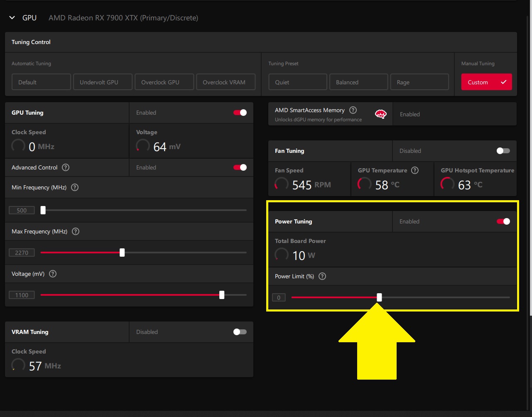Focus the Power Limit value field 0

tap(279, 297)
